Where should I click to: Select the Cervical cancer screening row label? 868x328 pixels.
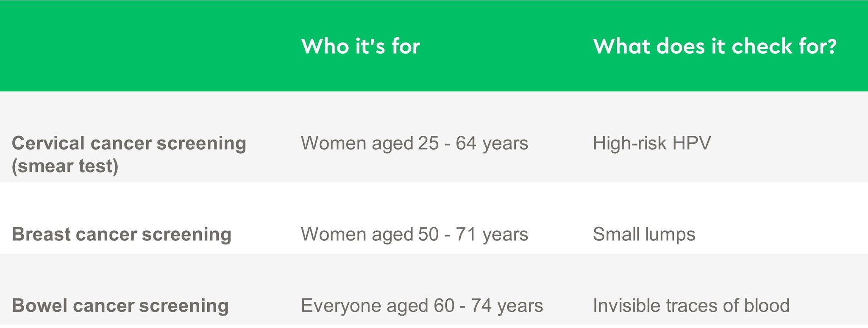(x=129, y=154)
